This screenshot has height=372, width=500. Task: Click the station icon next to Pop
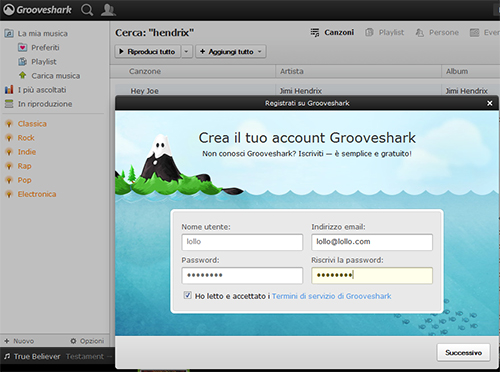(x=9, y=180)
